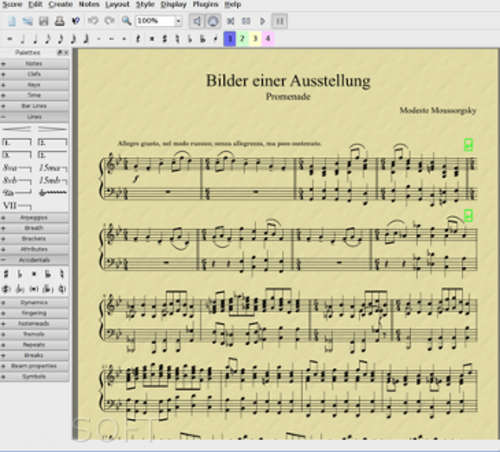This screenshot has height=452, width=500.
Task: Start playback with the play arrow
Action: (x=263, y=21)
